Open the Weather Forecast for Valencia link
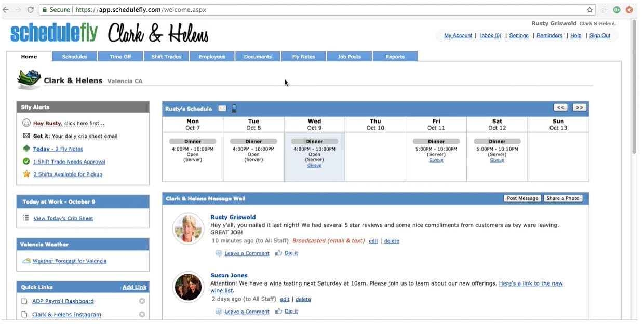The height and width of the screenshot is (324, 644). (70, 261)
